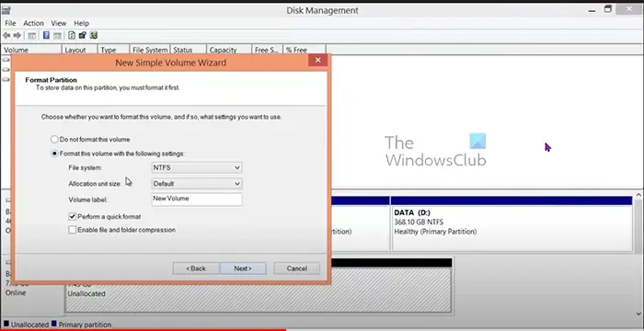Click the green Rescan Disks toolbar icon
The height and width of the screenshot is (331, 644).
pyautogui.click(x=94, y=35)
